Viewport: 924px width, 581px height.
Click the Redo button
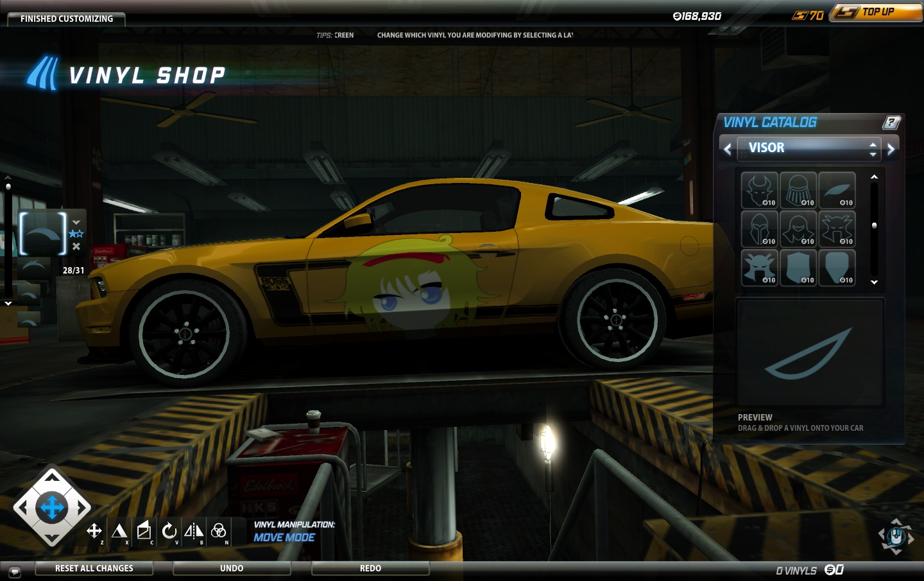point(370,568)
